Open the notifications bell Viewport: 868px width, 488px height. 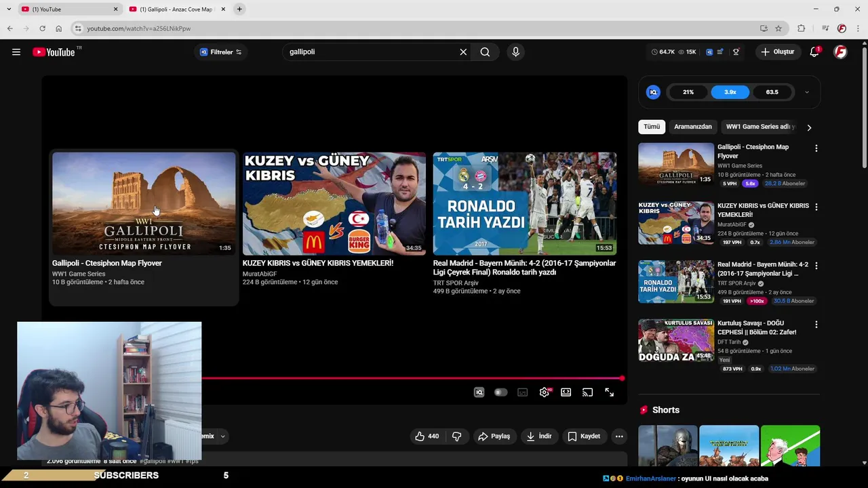[x=814, y=52]
